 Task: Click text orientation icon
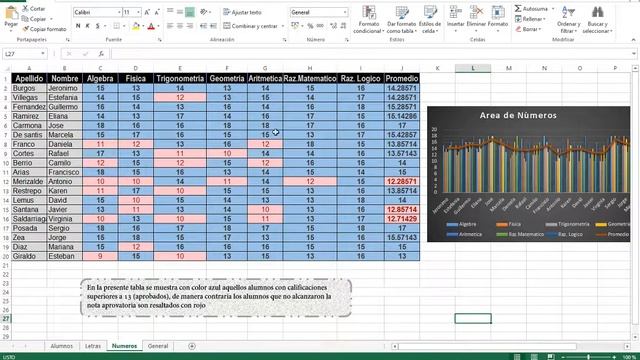coord(204,12)
